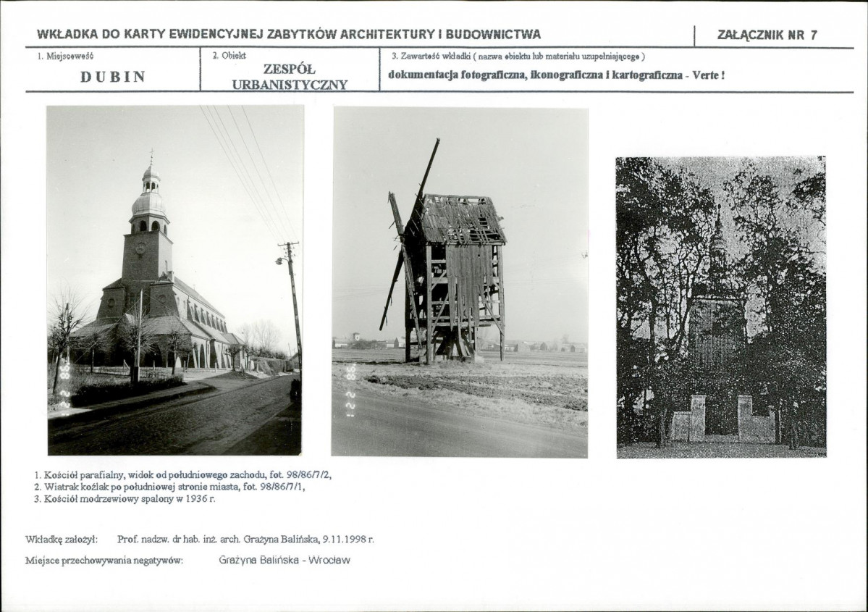The image size is (868, 612).
Task: Click the document title header text
Action: (x=288, y=34)
